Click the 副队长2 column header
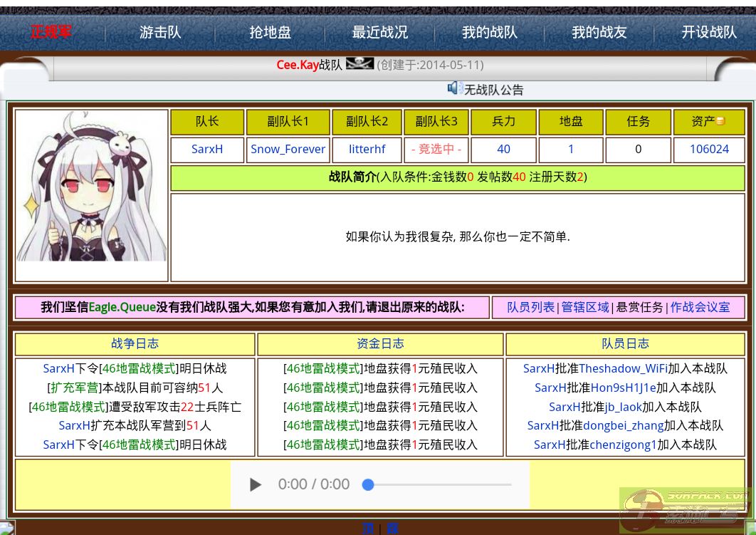The width and height of the screenshot is (756, 535). click(x=367, y=122)
